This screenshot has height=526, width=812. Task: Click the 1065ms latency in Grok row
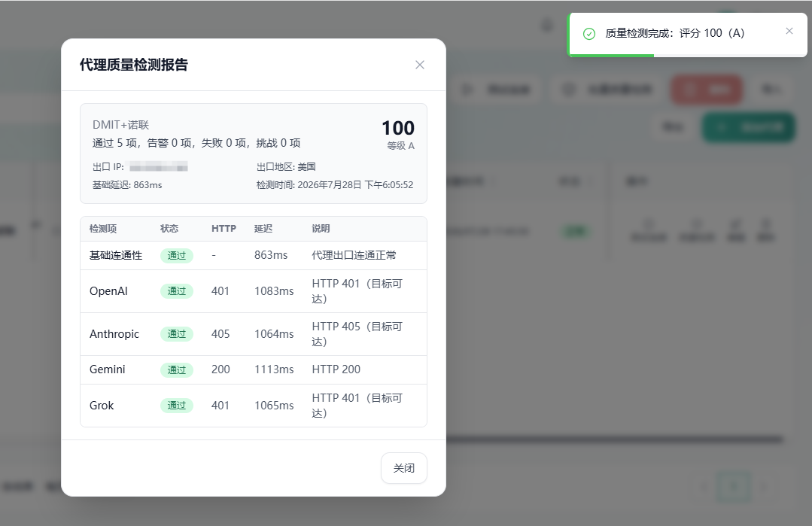point(274,406)
